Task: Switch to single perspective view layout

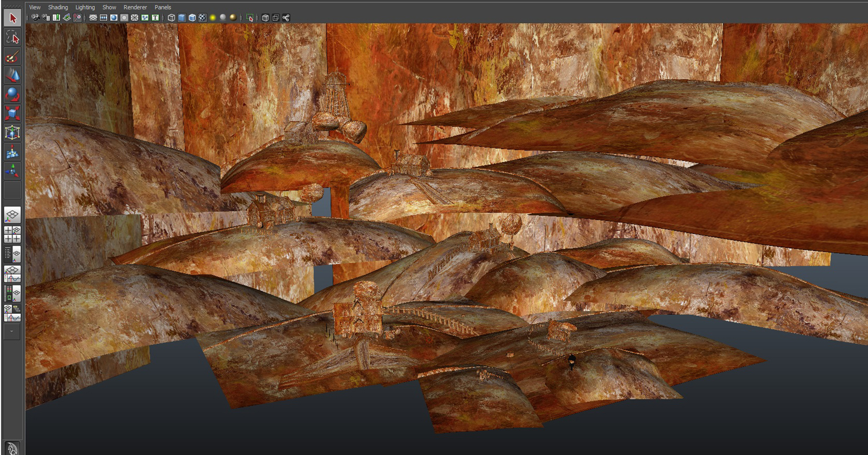Action: coord(12,215)
